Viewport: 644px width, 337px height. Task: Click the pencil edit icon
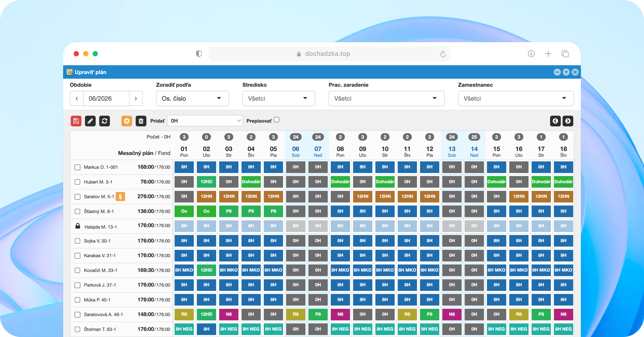tap(90, 121)
